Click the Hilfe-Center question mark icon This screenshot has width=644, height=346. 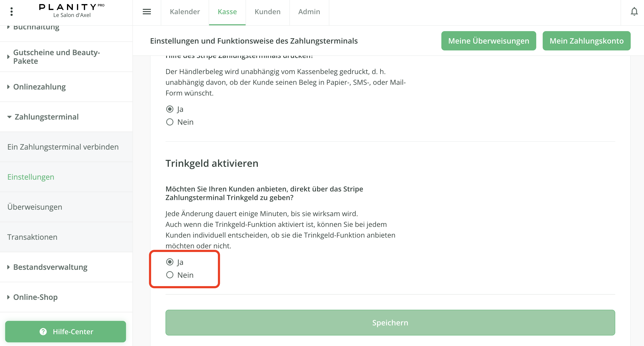click(x=43, y=331)
